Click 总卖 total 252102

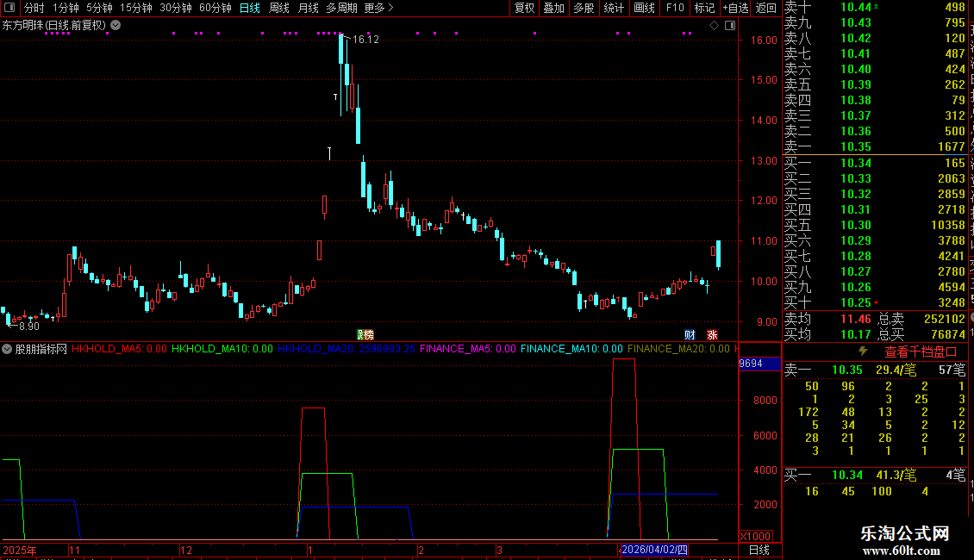point(945,319)
